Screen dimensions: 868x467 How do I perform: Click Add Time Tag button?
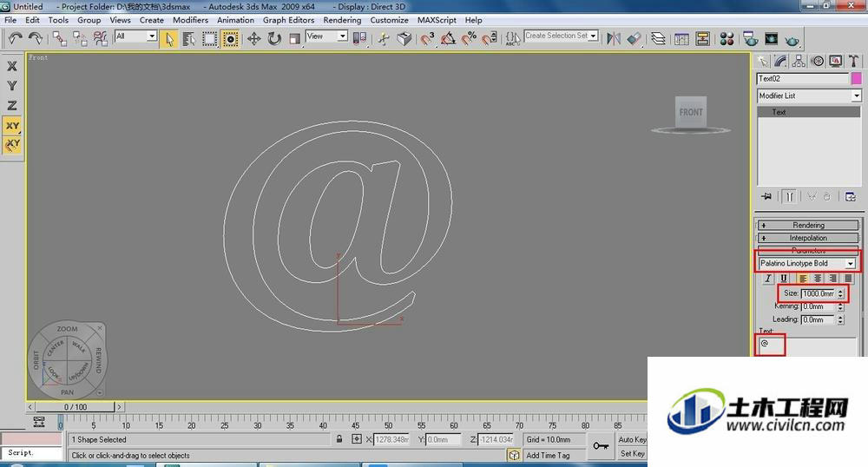click(548, 456)
